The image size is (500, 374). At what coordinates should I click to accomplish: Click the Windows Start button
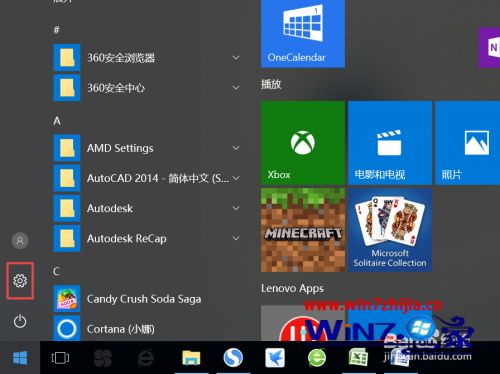coord(20,358)
